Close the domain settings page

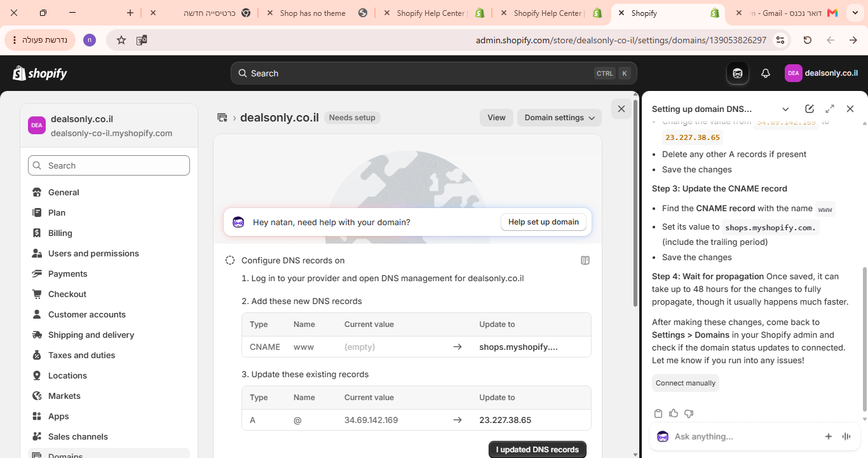[x=621, y=109]
